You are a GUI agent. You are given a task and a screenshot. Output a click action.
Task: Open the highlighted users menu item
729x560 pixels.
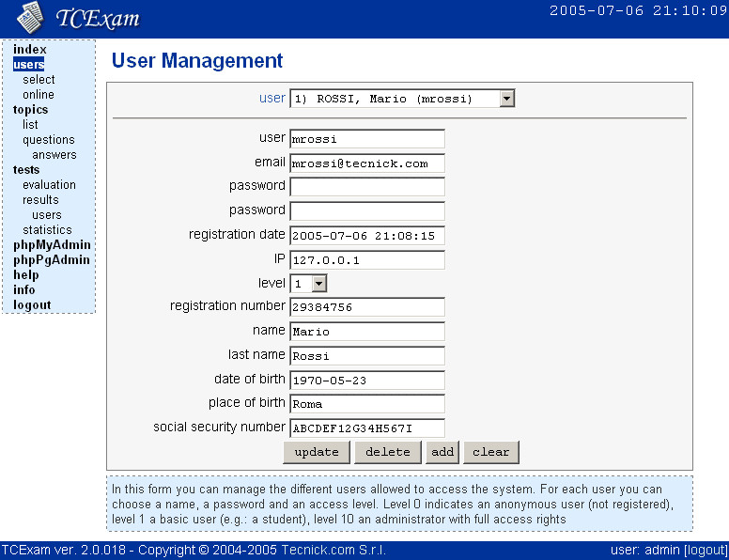click(29, 65)
